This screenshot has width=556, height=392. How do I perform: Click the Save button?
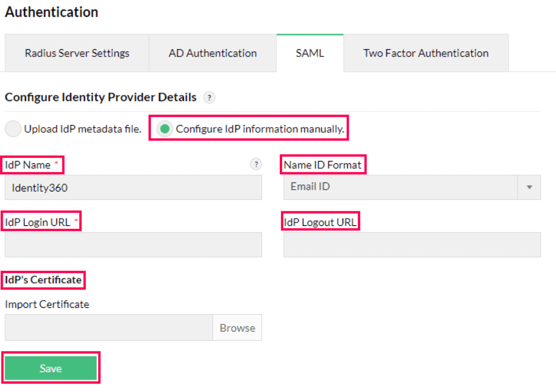pos(51,368)
